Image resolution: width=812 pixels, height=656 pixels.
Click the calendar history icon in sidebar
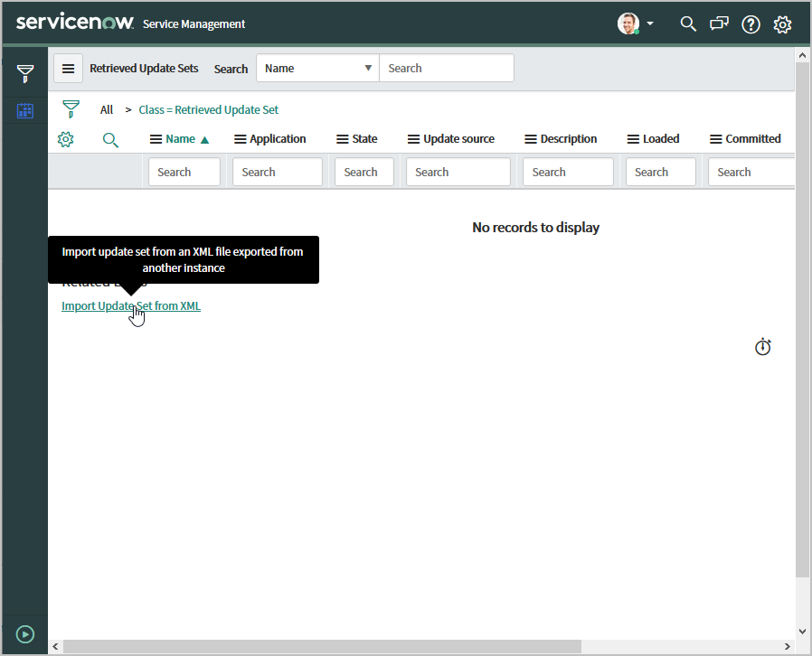(x=25, y=111)
